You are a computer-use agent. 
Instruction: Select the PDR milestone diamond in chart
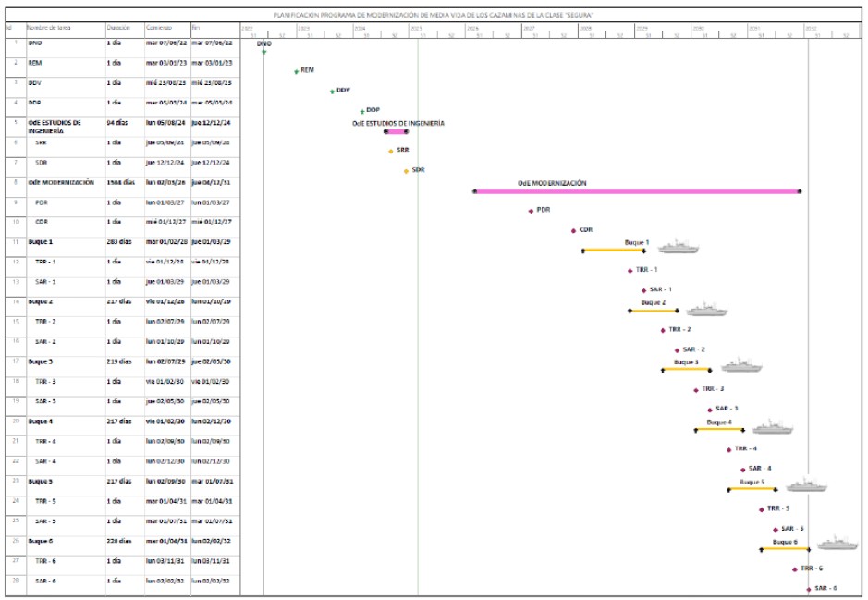pos(531,211)
